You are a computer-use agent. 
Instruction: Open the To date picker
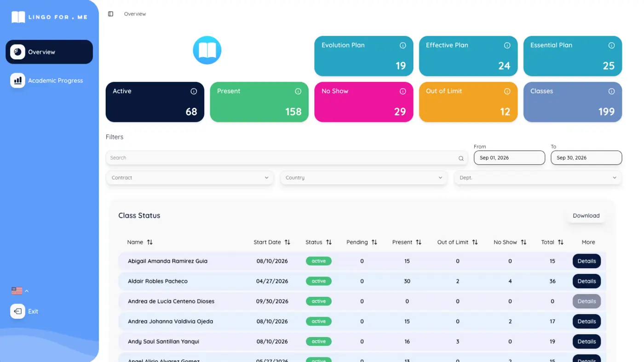coord(586,158)
